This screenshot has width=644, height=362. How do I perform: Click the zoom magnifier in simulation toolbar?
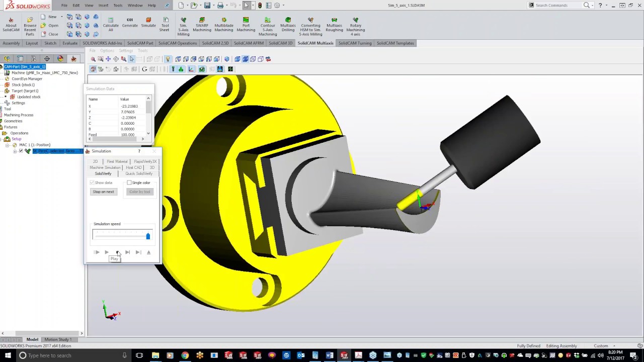93,59
